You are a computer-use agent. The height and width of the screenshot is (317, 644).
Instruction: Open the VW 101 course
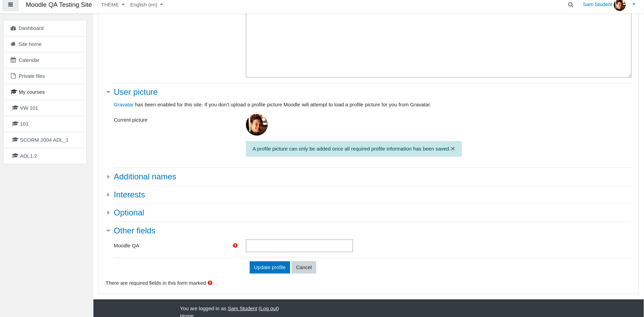click(45, 108)
